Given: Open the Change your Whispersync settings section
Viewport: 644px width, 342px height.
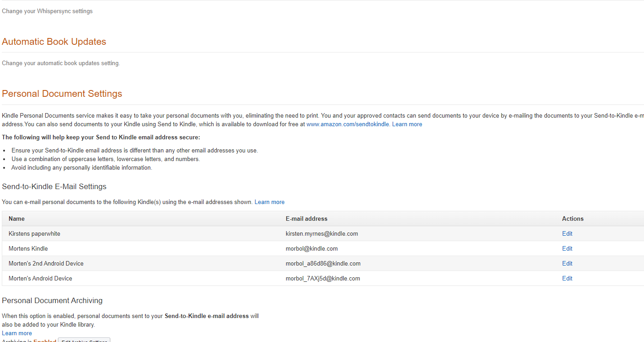Looking at the screenshot, I should coord(47,11).
